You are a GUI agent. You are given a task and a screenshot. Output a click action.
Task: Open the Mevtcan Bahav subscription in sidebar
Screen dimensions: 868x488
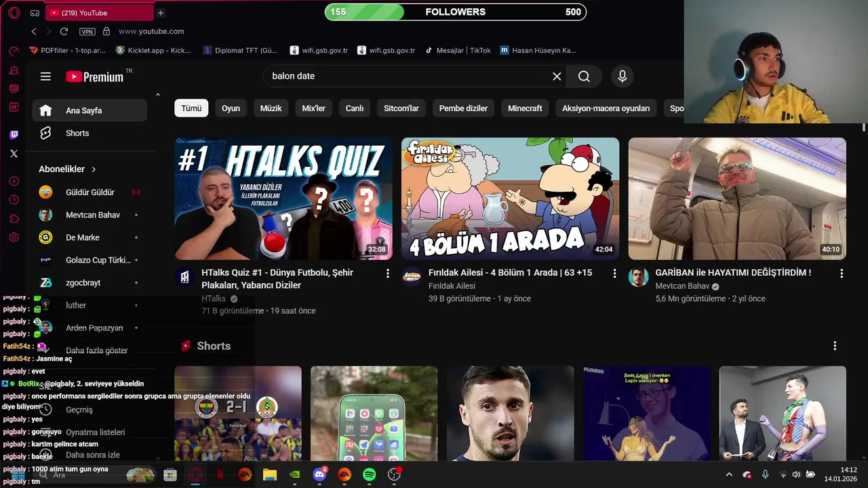point(90,215)
